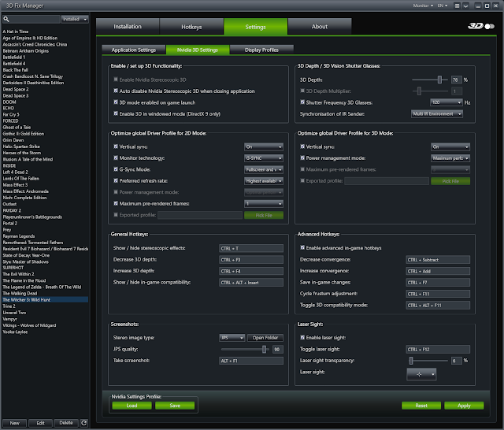
Task: Open the list menu icon in title bar
Action: (457, 6)
